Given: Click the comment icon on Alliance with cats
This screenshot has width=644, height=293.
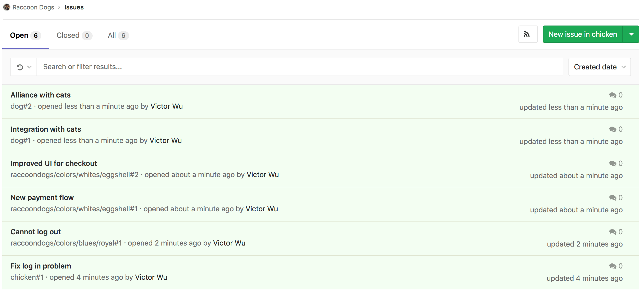Looking at the screenshot, I should pos(612,95).
